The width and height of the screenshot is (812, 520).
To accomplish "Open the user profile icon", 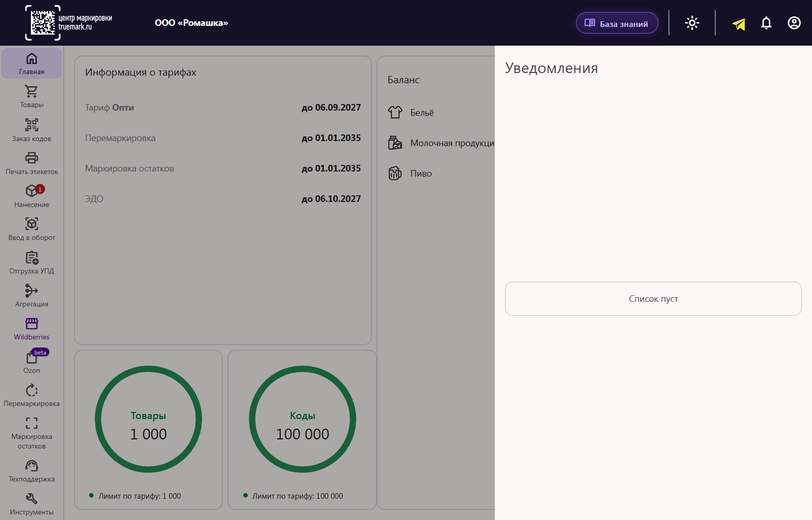I will click(x=794, y=23).
